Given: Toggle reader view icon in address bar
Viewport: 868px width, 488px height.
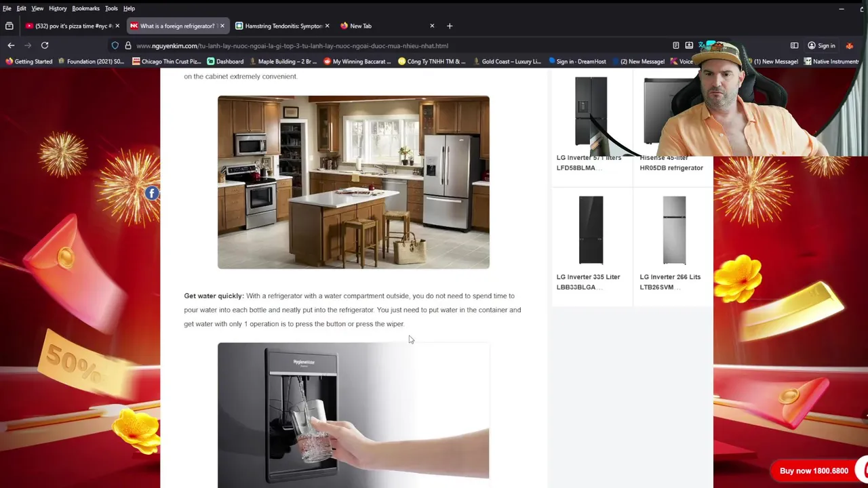Looking at the screenshot, I should point(675,45).
